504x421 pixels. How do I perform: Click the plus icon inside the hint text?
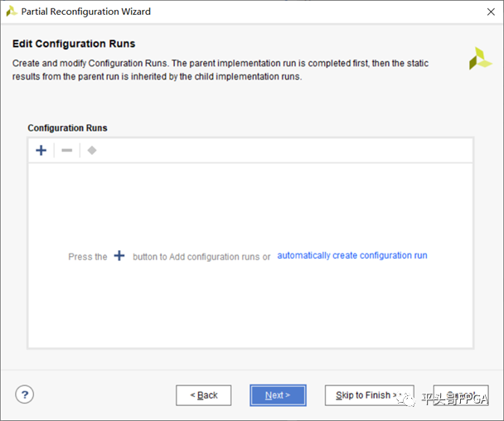tap(119, 256)
